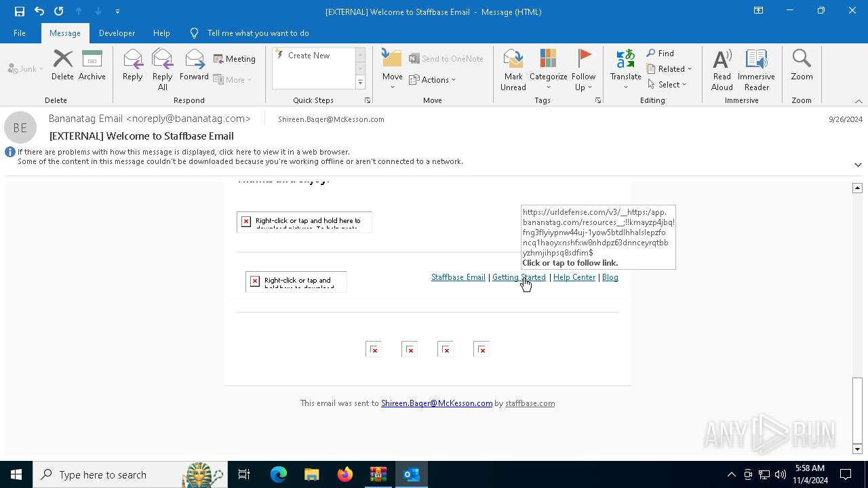868x488 pixels.
Task: Expand the message header with the chevron
Action: [858, 165]
